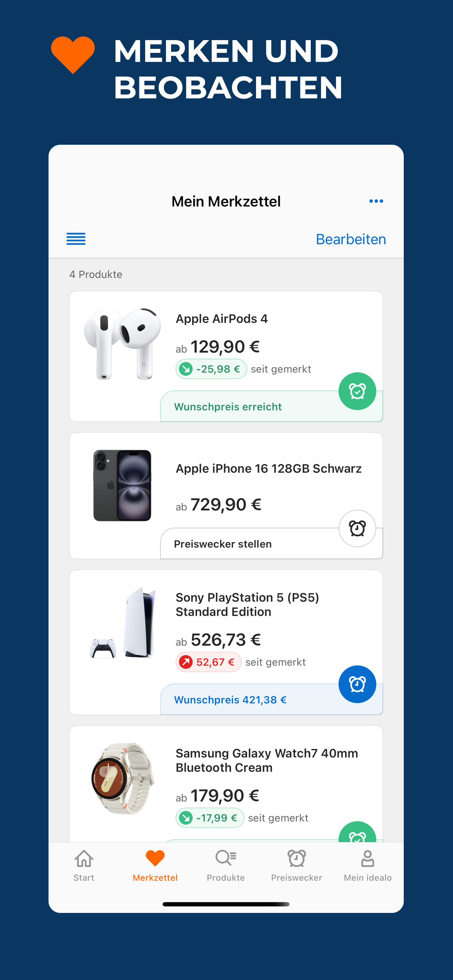Open the list sort menu icon
453x980 pixels.
[76, 239]
